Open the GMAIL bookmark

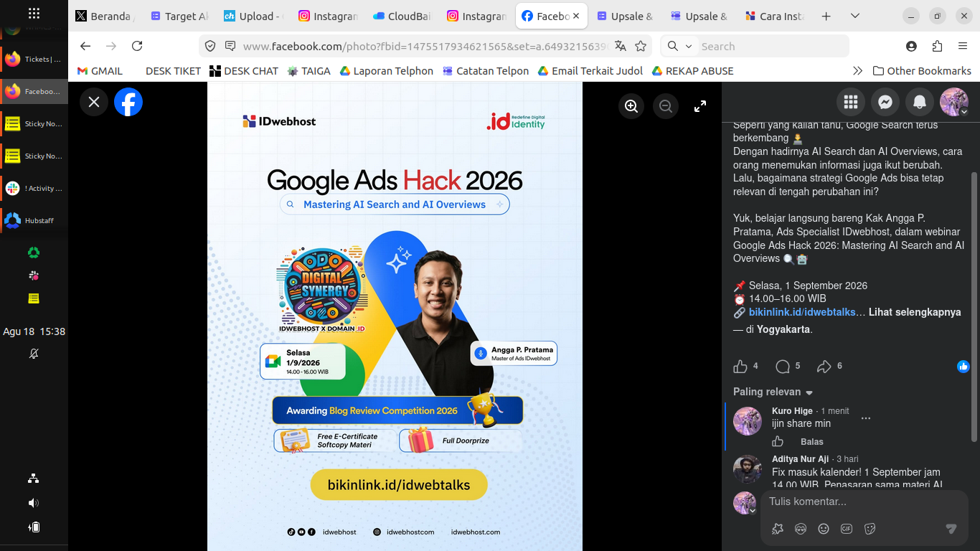coord(100,71)
